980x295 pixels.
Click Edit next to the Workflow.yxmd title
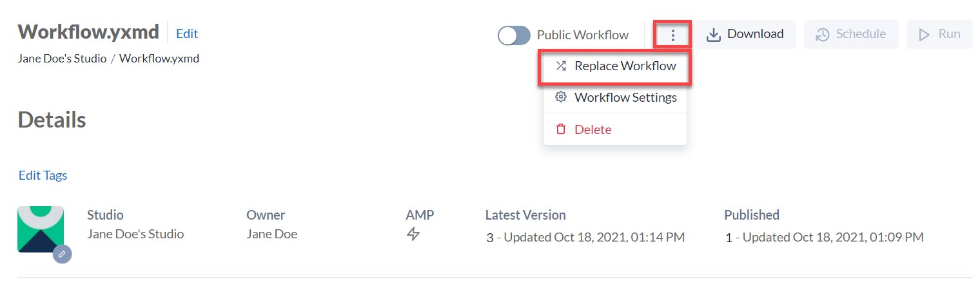[x=187, y=33]
